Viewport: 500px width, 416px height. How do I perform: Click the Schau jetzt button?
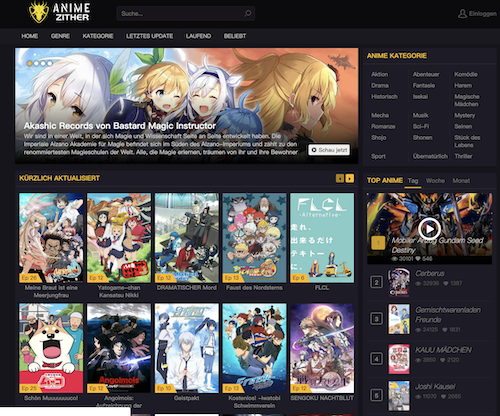pyautogui.click(x=329, y=150)
